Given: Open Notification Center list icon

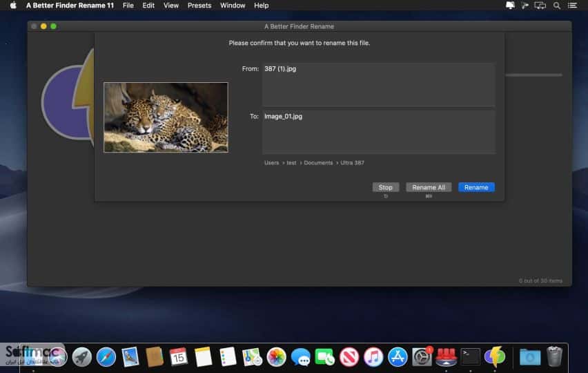Looking at the screenshot, I should [572, 6].
